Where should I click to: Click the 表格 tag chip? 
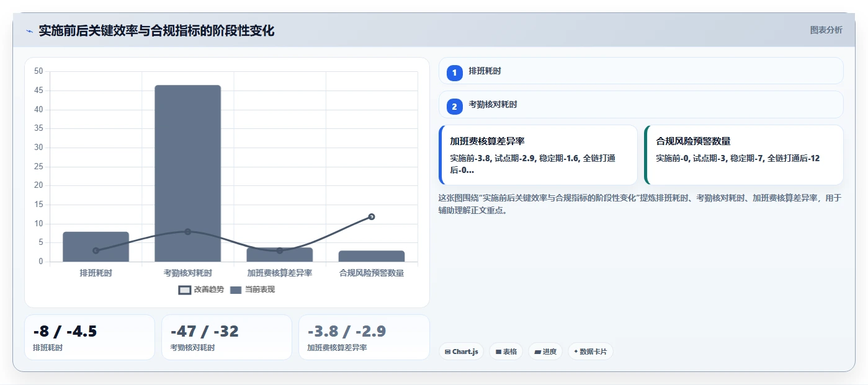click(x=506, y=352)
